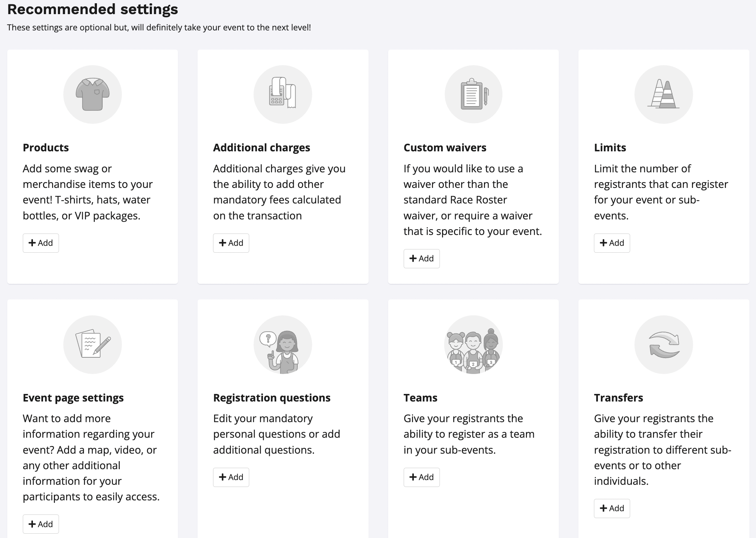Click the Registration questions person icon
756x538 pixels.
coord(283,344)
